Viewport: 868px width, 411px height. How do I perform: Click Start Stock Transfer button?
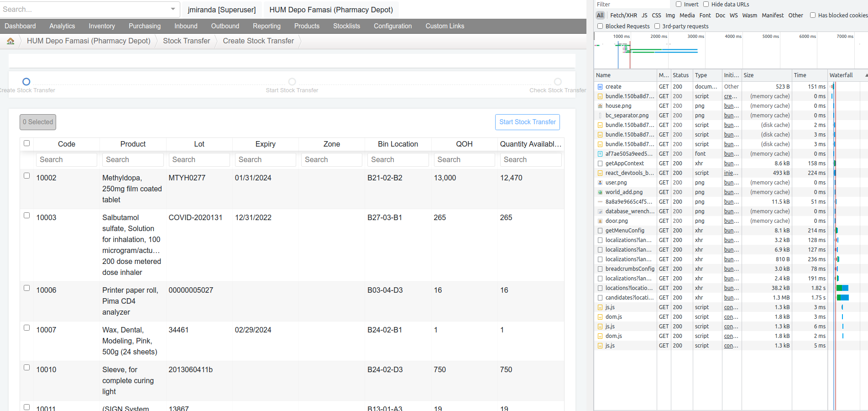pos(528,122)
